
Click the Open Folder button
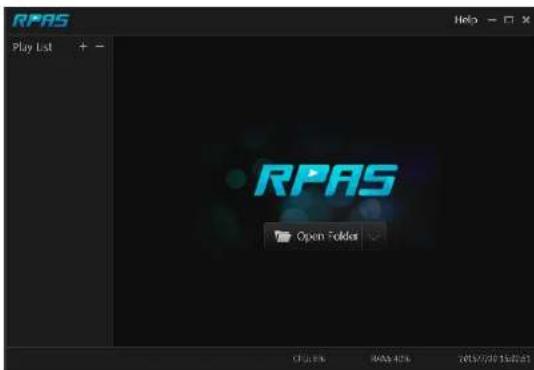coord(313,236)
